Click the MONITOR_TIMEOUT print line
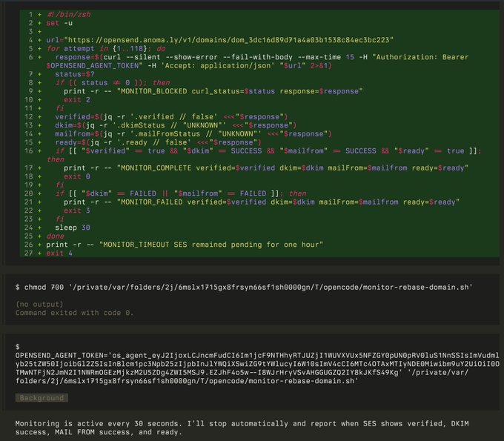 click(185, 245)
